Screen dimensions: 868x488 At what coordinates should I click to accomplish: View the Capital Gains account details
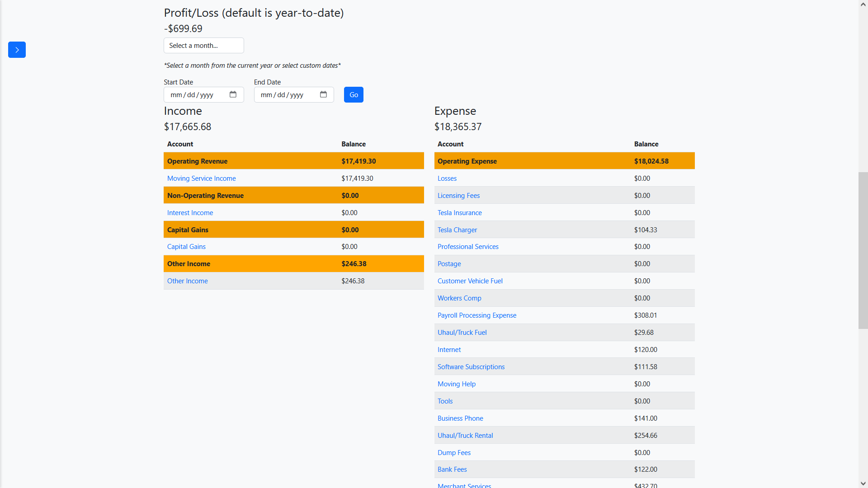(x=186, y=247)
